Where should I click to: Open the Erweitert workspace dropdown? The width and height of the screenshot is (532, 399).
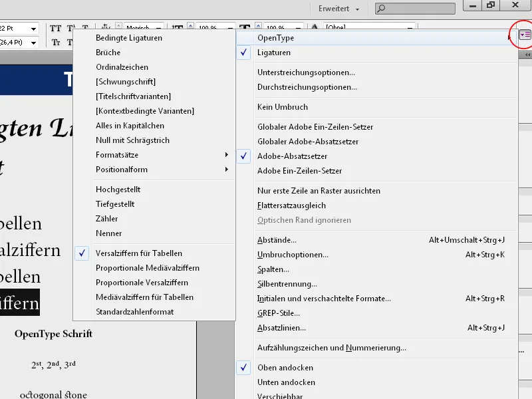point(338,9)
